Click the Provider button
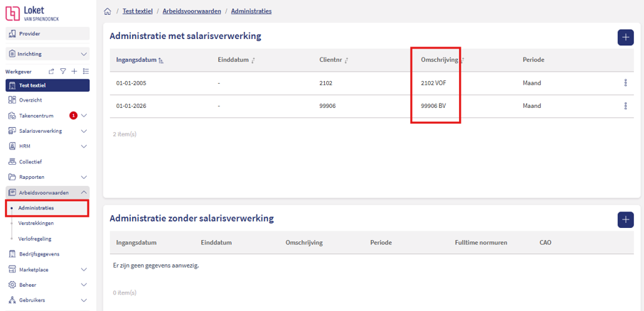The image size is (644, 311). tap(48, 33)
